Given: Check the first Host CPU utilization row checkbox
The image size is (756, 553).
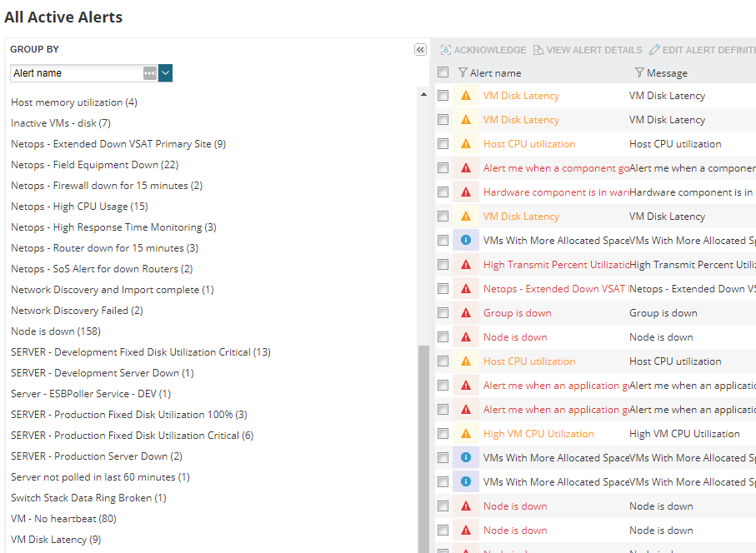Looking at the screenshot, I should 443,143.
